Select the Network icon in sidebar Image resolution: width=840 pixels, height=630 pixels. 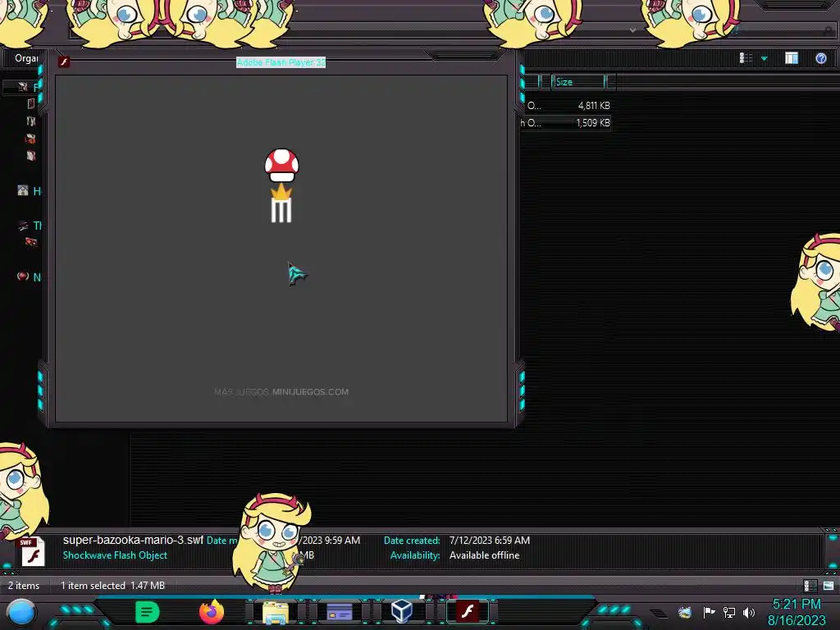(x=22, y=276)
